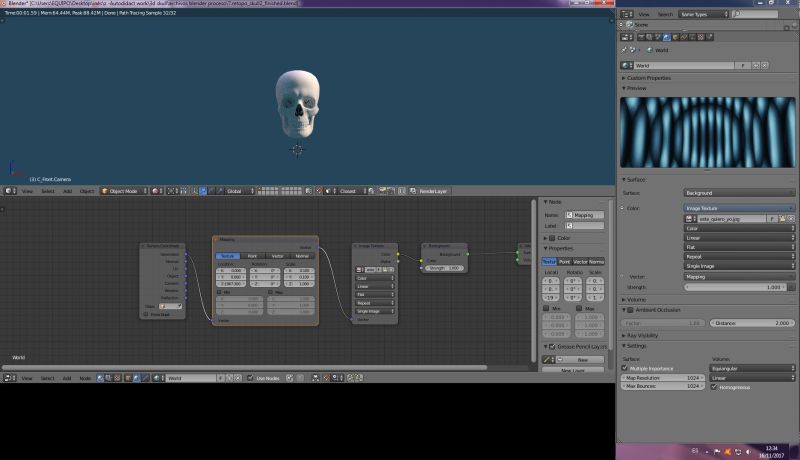This screenshot has height=460, width=800.
Task: Select the world shader type globe icon
Action: click(x=136, y=378)
